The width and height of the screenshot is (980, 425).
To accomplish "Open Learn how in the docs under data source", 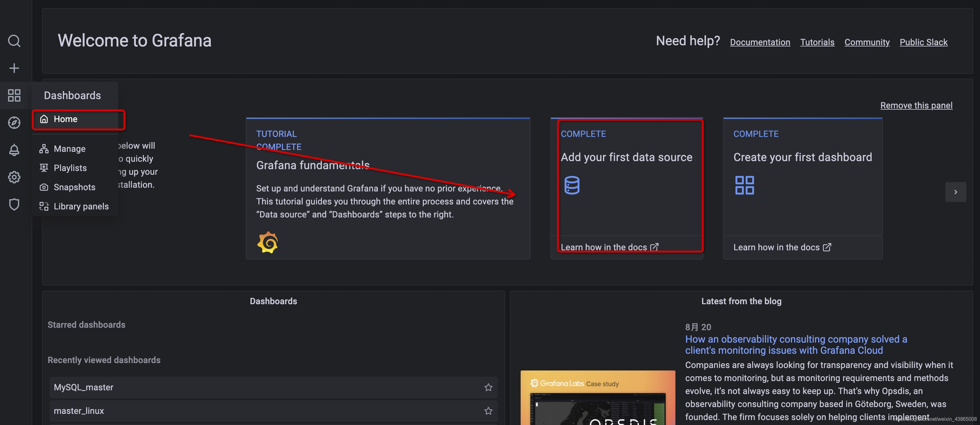I will click(609, 247).
